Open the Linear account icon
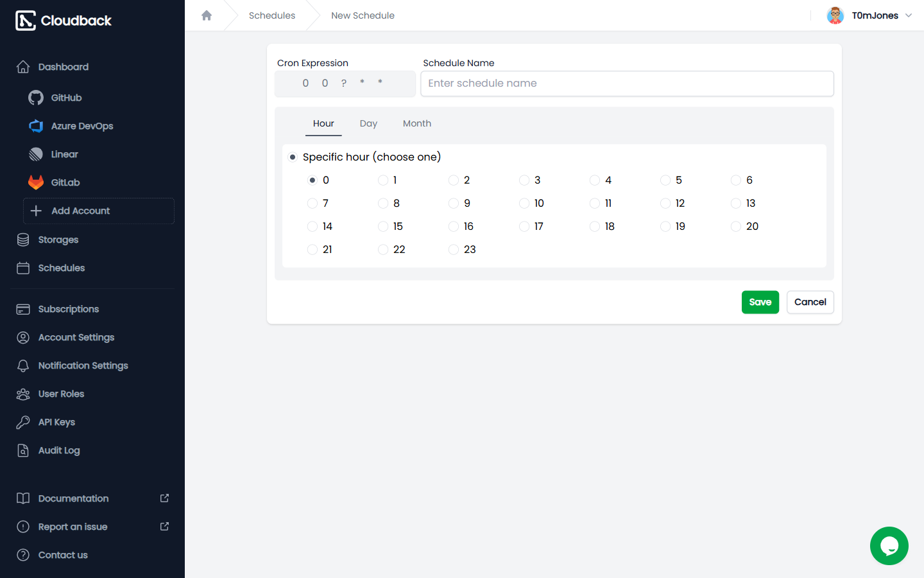Viewport: 924px width, 578px height. [36, 154]
